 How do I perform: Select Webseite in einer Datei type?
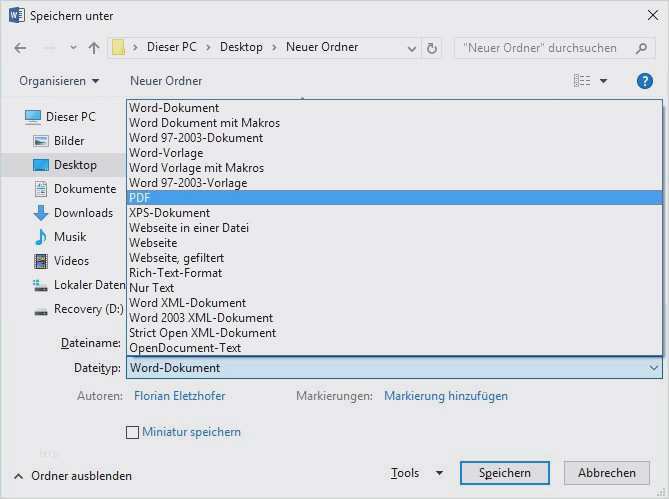[x=395, y=228]
